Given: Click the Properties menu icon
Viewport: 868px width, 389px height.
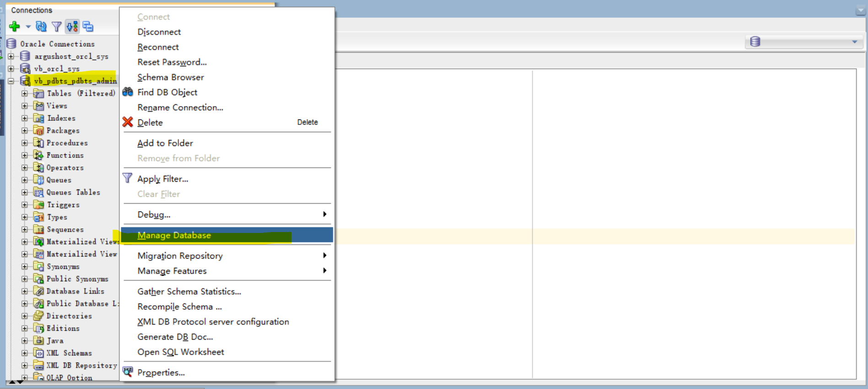Looking at the screenshot, I should (x=128, y=372).
